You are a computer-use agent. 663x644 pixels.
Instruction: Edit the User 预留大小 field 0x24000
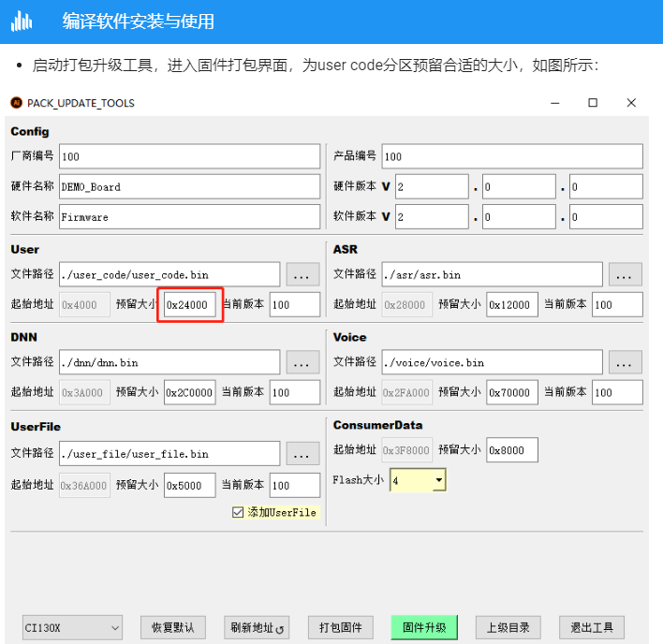(189, 305)
